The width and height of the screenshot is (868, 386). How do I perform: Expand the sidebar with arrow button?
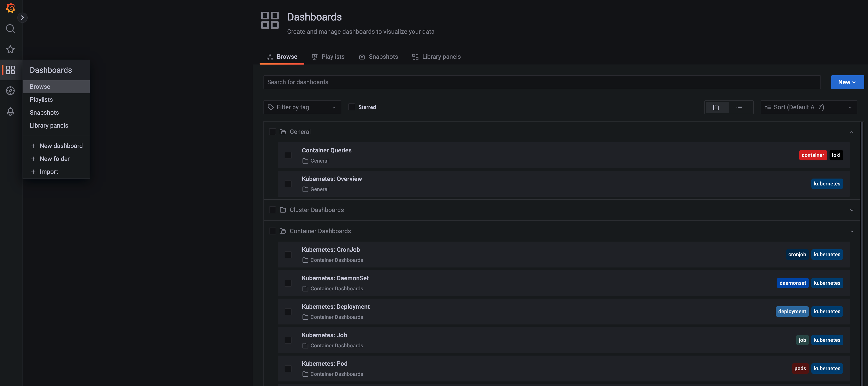22,17
